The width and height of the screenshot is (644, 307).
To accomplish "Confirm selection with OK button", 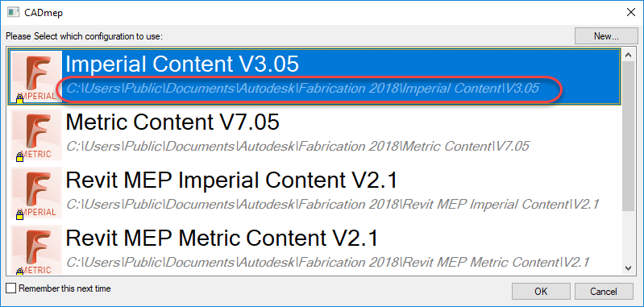I will pyautogui.click(x=541, y=292).
